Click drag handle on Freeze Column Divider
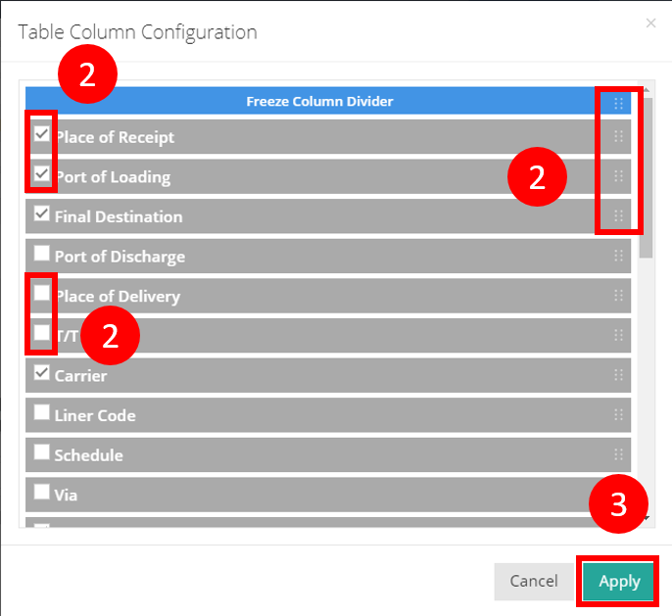 (618, 102)
